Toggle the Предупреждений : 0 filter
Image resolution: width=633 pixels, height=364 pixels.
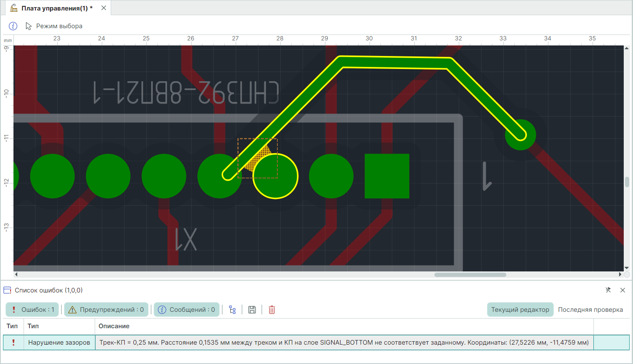[106, 310]
